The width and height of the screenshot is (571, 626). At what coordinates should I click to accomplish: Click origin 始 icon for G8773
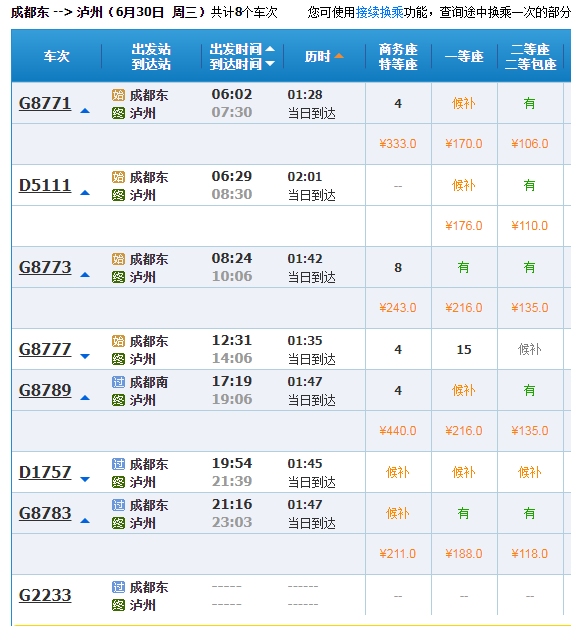coord(118,259)
